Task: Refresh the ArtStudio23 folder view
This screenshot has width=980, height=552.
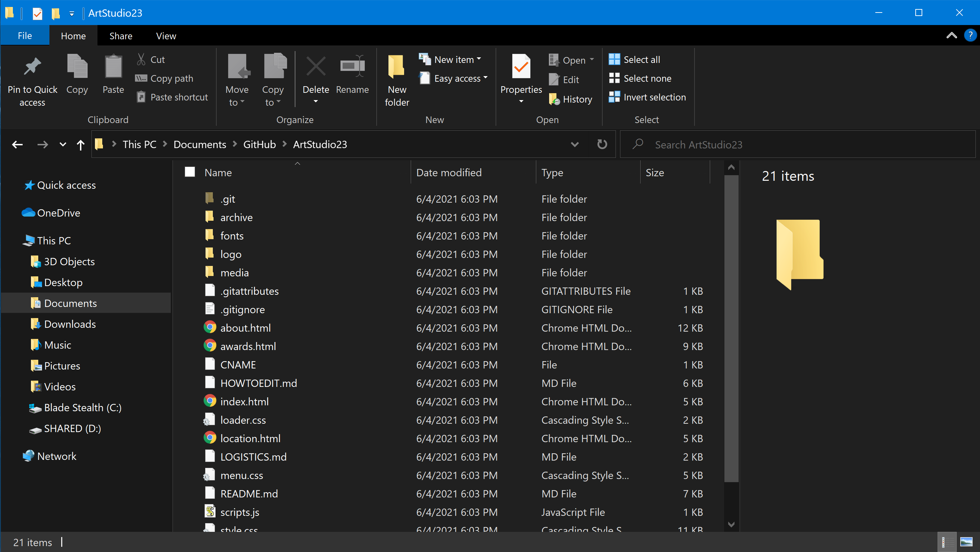Action: click(x=602, y=145)
